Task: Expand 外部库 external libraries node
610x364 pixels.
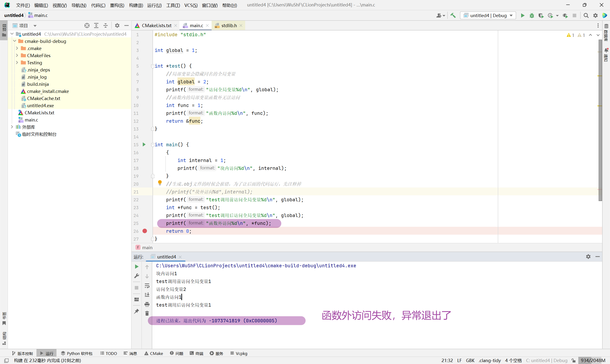Action: point(12,127)
